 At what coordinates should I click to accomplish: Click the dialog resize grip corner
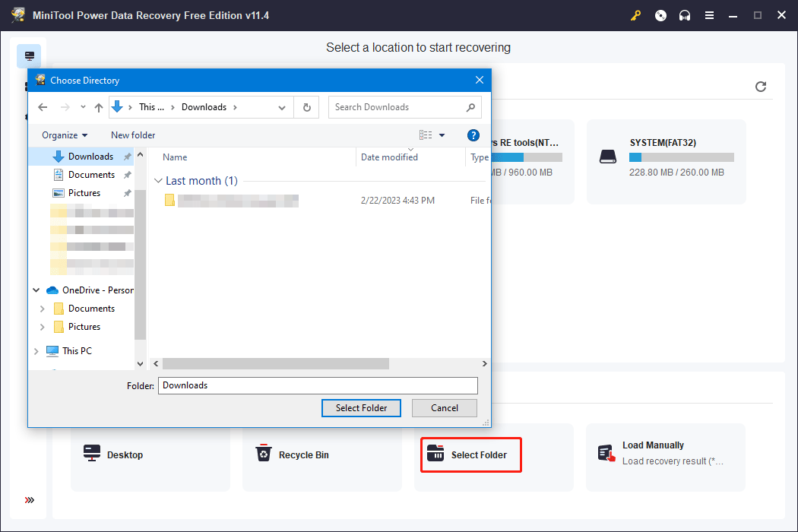pyautogui.click(x=486, y=423)
